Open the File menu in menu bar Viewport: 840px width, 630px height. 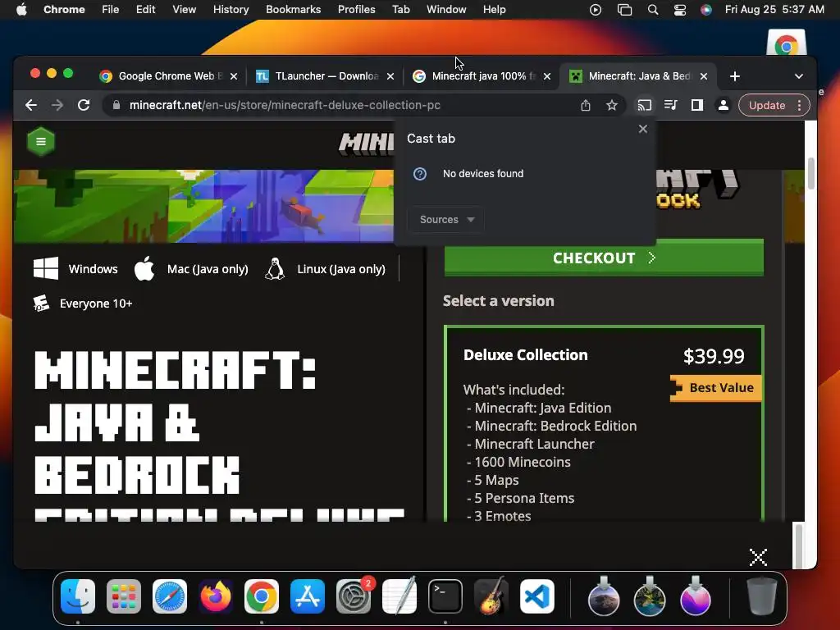pyautogui.click(x=111, y=10)
